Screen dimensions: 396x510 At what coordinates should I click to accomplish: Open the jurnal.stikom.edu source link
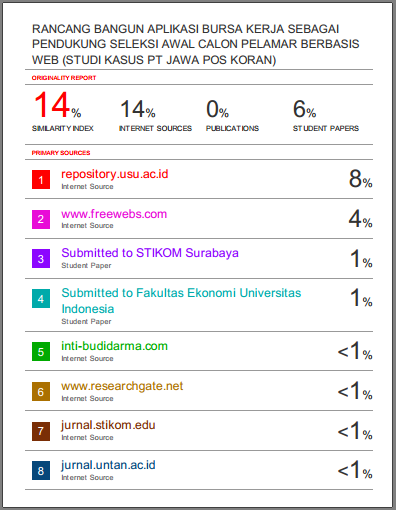[108, 426]
